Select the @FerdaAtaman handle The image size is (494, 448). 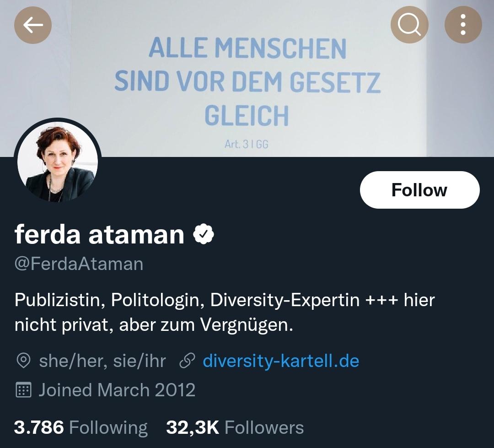[x=79, y=264]
